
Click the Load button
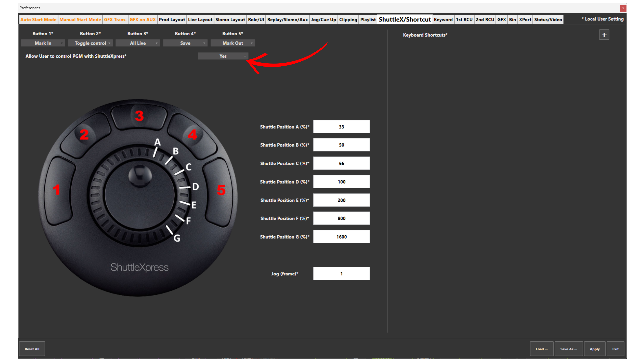tap(542, 349)
